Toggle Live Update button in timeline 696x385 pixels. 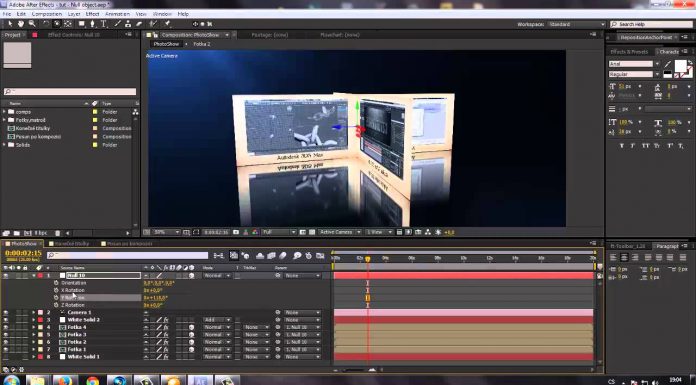233,255
